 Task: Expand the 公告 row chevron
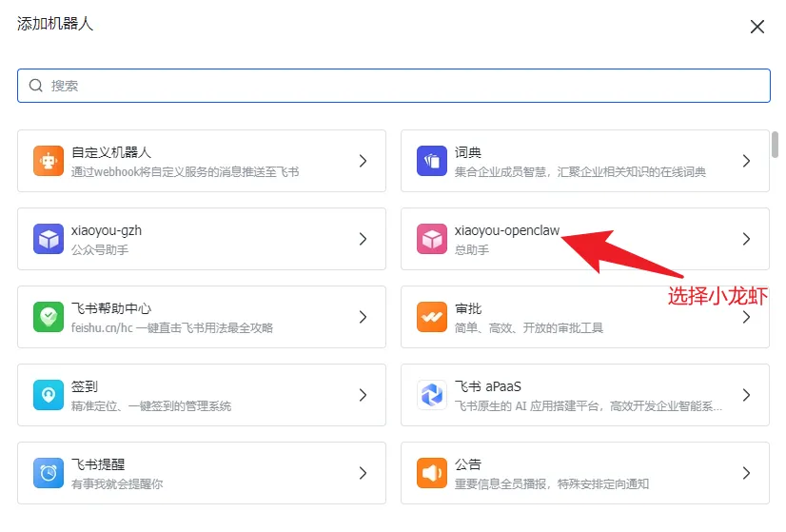[x=746, y=473]
